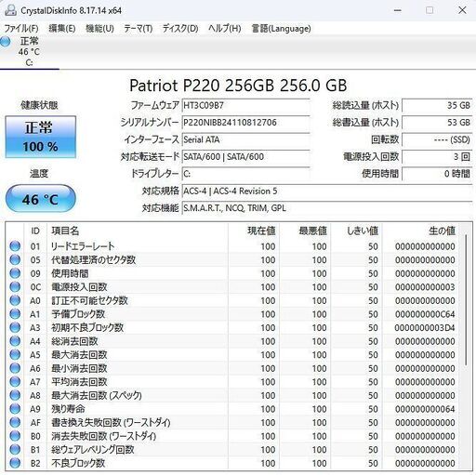Click status orb for A9 残り寿命
Viewport: 476px width, 475px height.
tap(15, 409)
